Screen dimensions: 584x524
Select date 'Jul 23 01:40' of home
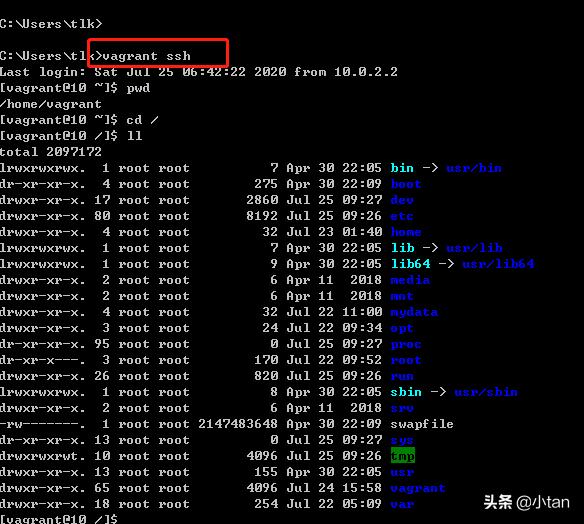pos(334,232)
